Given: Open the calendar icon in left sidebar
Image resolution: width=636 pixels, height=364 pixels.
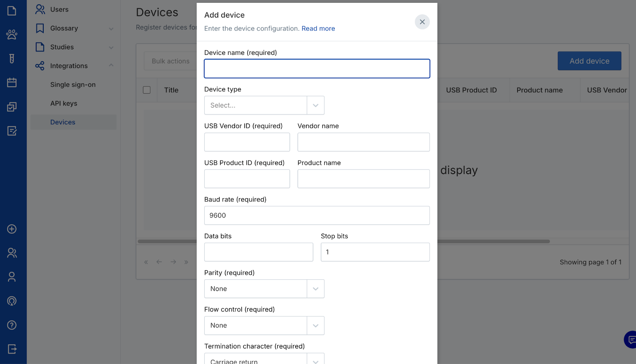Looking at the screenshot, I should point(12,83).
